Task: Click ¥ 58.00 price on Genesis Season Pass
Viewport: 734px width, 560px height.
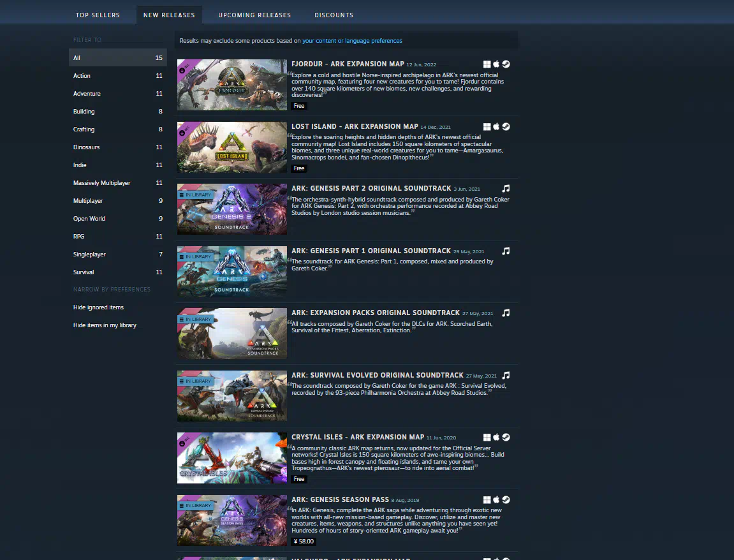Action: (304, 542)
